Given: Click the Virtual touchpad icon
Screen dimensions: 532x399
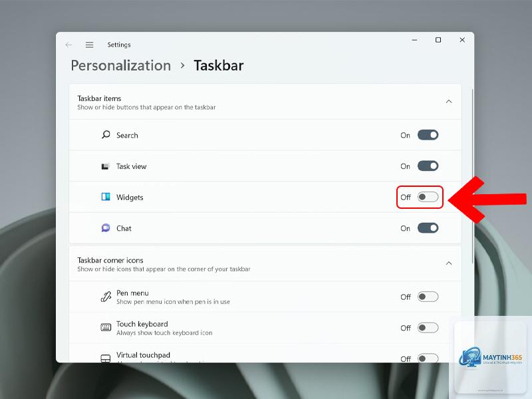Looking at the screenshot, I should pos(106,358).
